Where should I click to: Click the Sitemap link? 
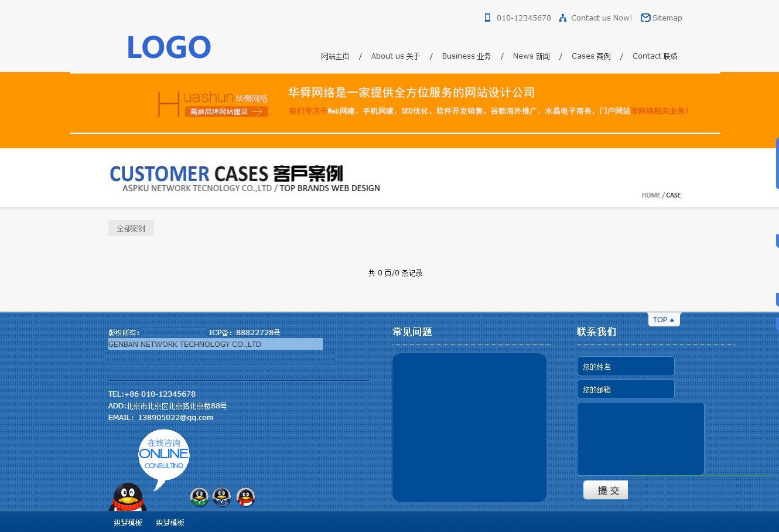[x=667, y=18]
